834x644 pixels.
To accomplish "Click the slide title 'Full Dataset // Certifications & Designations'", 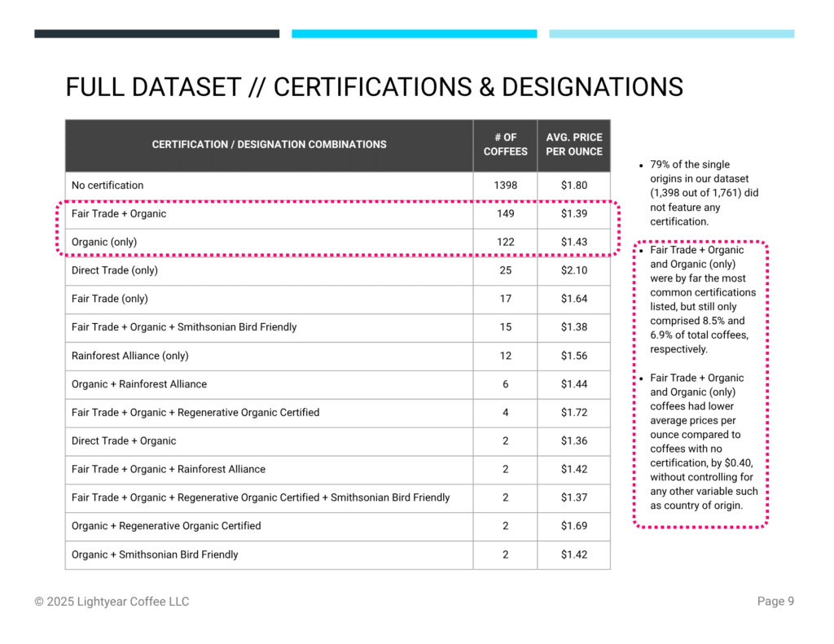I will 374,86.
